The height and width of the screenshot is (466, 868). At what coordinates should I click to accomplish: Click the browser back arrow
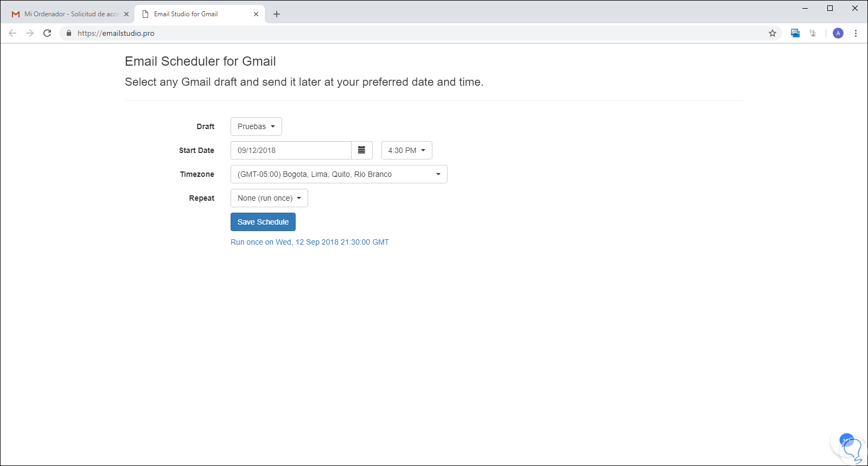[12, 33]
